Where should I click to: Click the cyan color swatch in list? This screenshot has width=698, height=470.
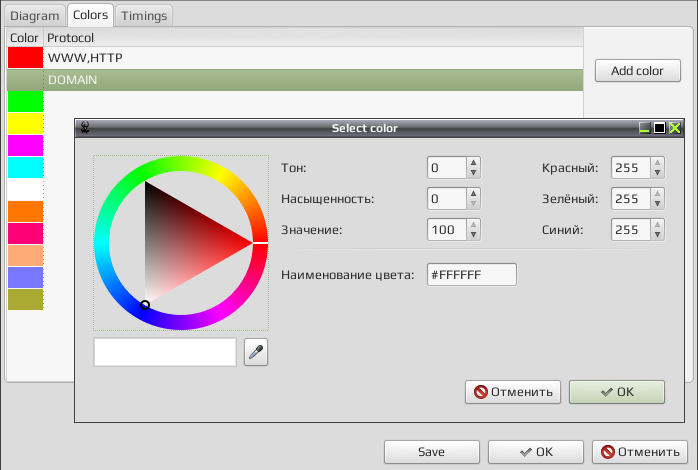(x=25, y=167)
